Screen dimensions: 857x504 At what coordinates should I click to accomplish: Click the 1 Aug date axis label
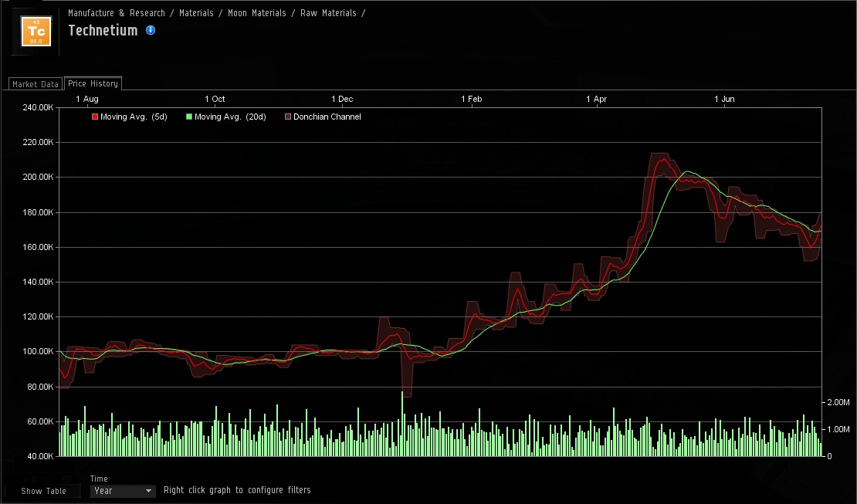tap(87, 99)
